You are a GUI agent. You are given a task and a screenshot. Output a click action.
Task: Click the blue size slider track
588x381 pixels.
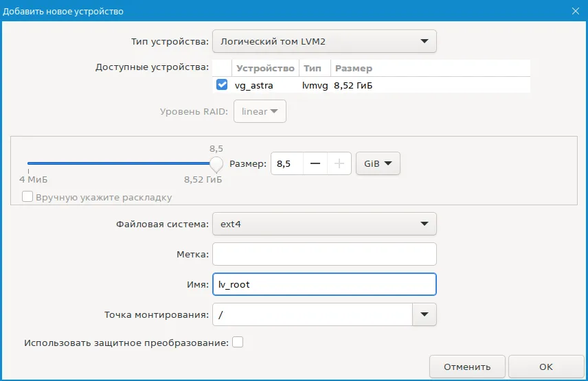coord(119,163)
